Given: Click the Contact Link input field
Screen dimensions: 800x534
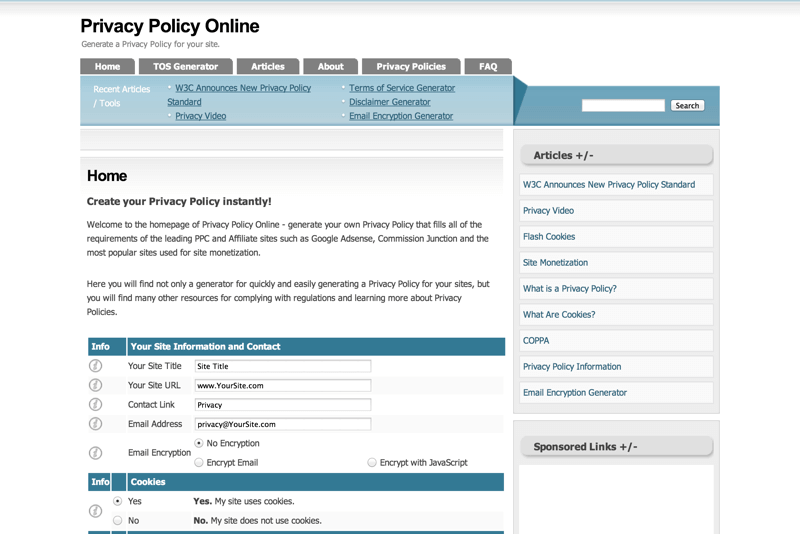Looking at the screenshot, I should point(283,405).
